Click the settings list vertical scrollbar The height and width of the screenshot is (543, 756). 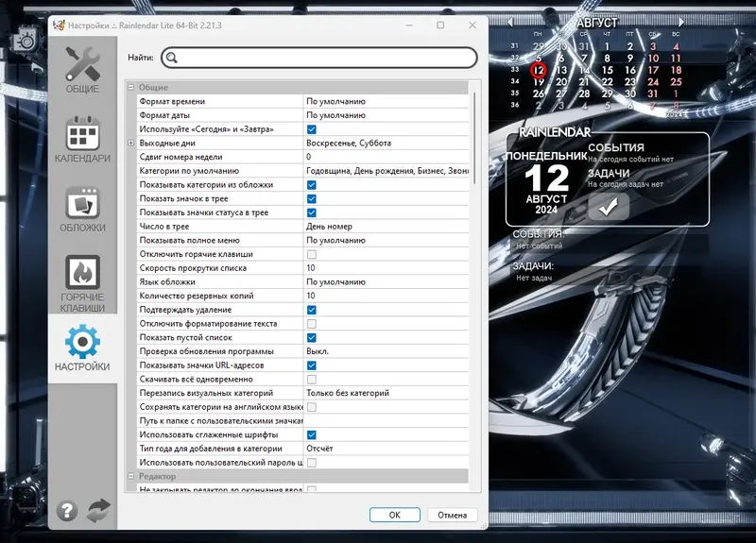(x=474, y=138)
